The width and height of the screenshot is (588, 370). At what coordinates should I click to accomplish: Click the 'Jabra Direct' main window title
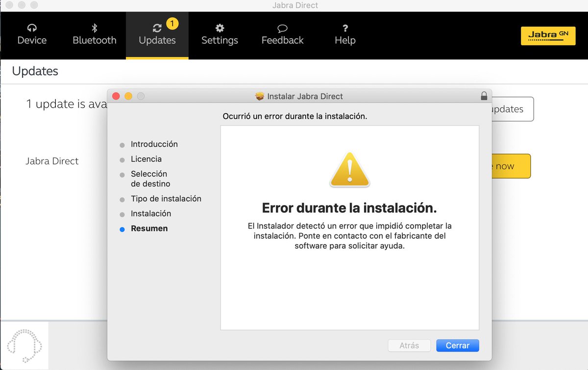(x=295, y=5)
